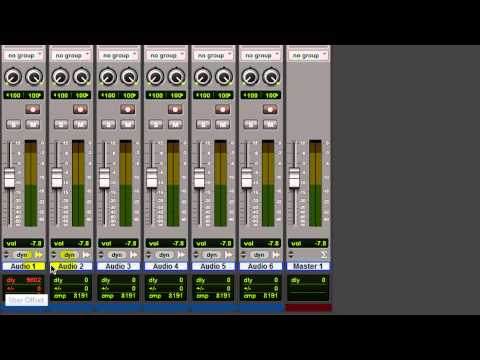Open the automation mode selector arrows on Audio 3
This screenshot has width=480, height=360.
click(101, 255)
